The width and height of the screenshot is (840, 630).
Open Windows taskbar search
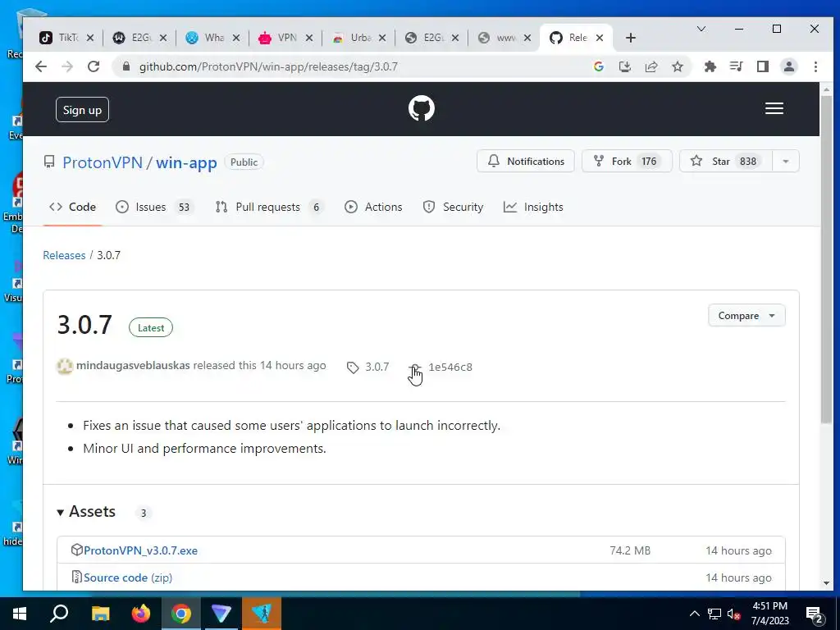[x=59, y=614]
